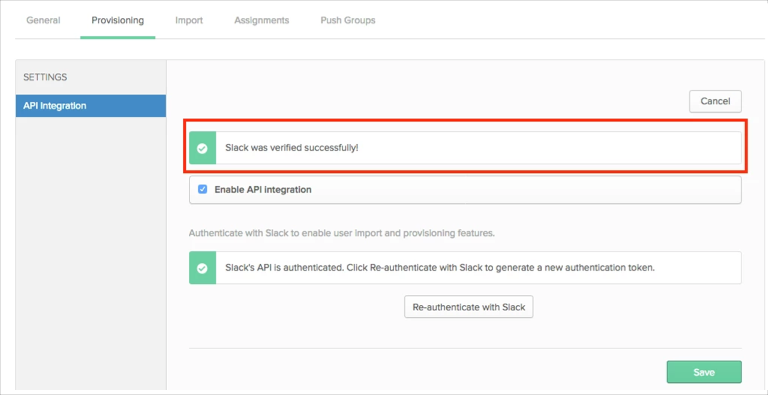Click Slack was verified successfully message
The width and height of the screenshot is (768, 395).
[292, 147]
